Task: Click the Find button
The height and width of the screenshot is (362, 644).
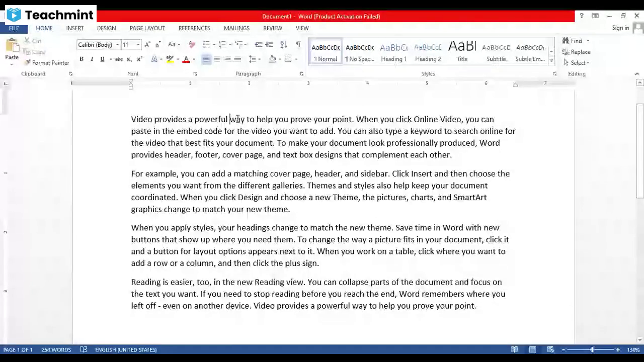Action: pyautogui.click(x=573, y=41)
